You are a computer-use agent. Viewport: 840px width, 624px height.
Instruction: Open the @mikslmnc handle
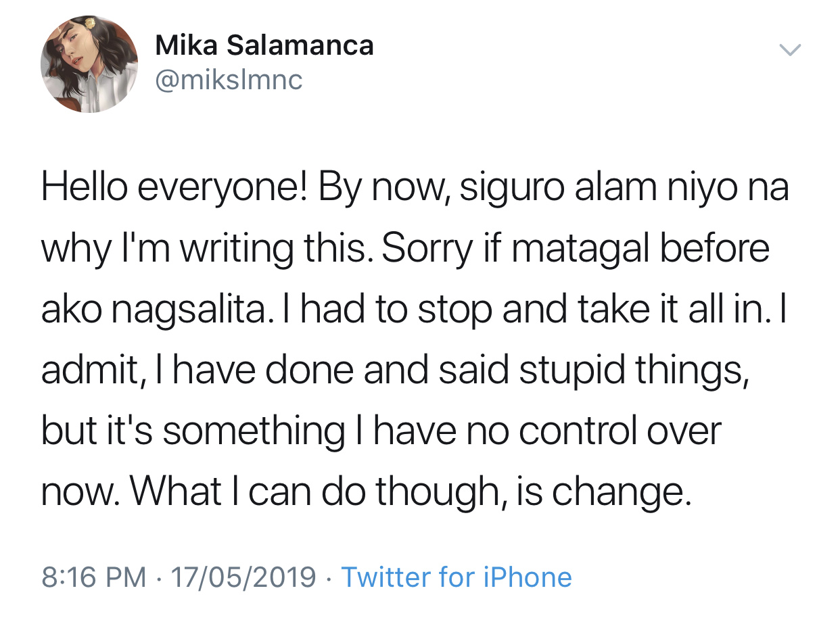(x=229, y=80)
